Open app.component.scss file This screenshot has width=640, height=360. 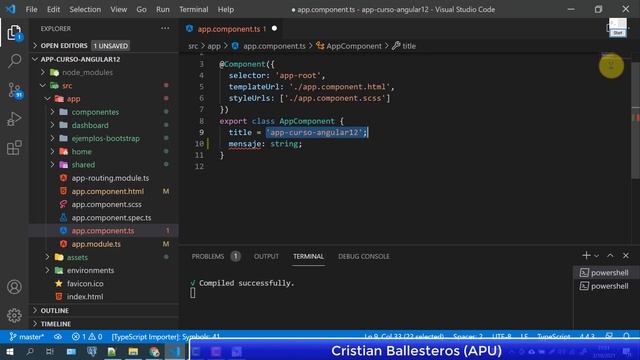coord(107,204)
